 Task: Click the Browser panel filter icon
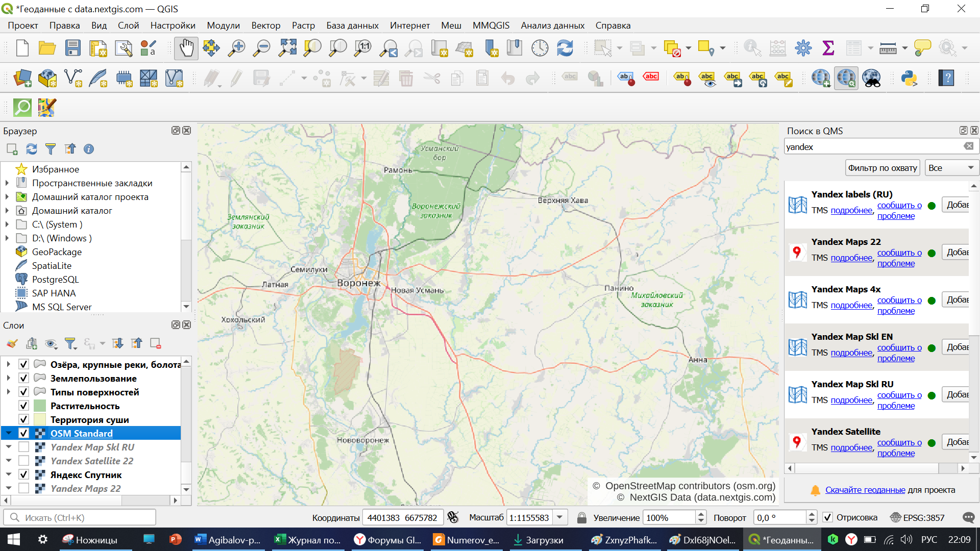(x=50, y=149)
